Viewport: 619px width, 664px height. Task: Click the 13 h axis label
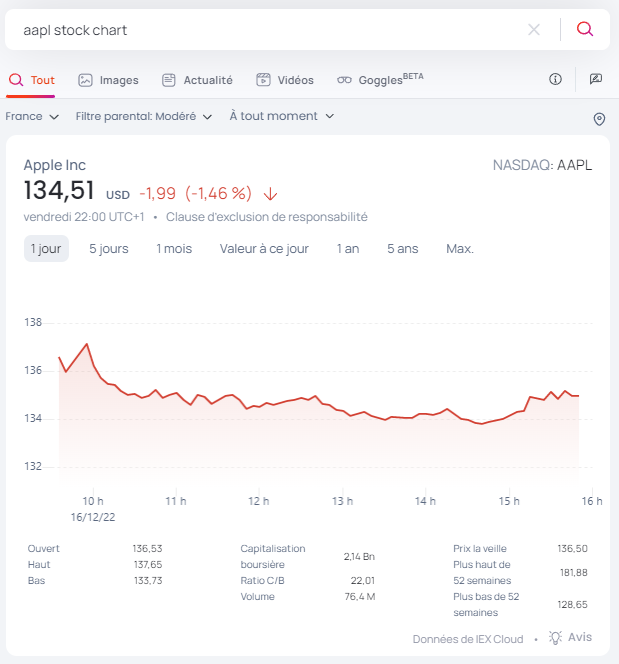click(x=342, y=501)
